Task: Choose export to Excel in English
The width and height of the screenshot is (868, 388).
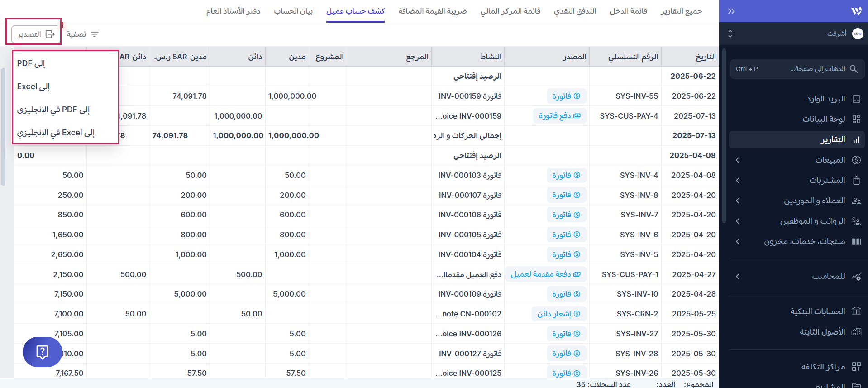Action: [x=56, y=133]
